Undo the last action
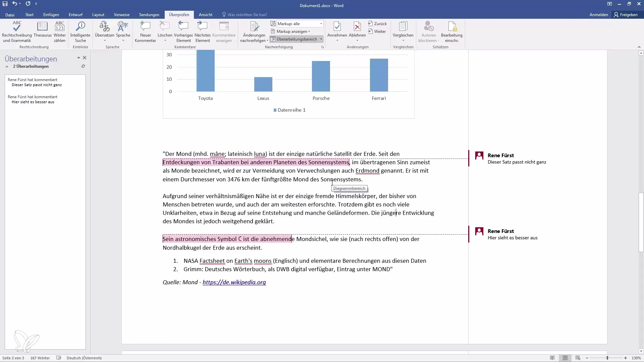644x362 pixels. 15,4
